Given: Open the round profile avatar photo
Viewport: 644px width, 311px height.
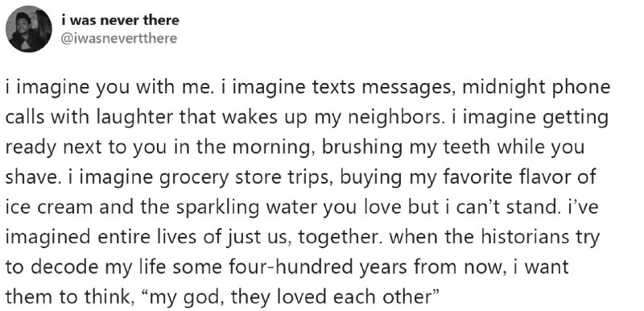Looking at the screenshot, I should pos(29,29).
